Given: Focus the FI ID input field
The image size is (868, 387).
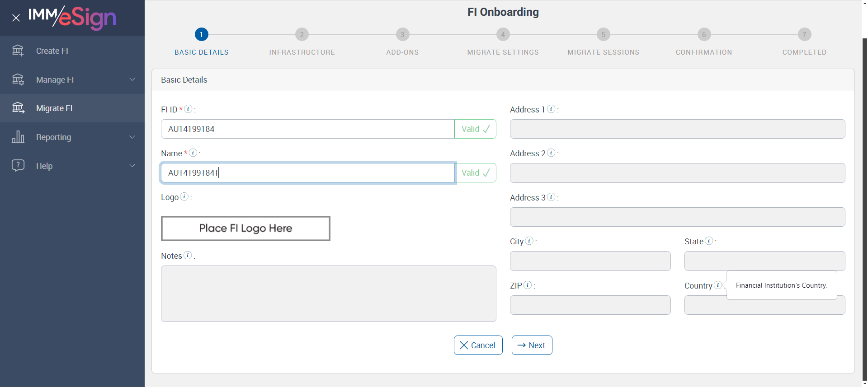Looking at the screenshot, I should point(307,129).
